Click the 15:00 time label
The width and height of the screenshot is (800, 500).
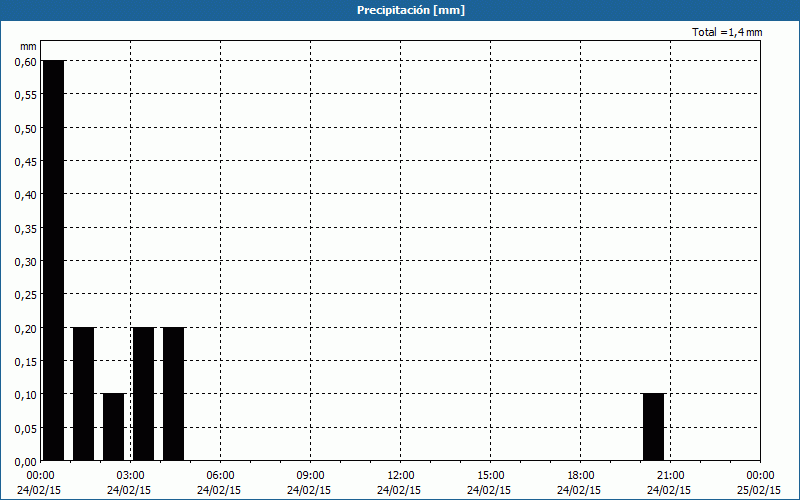(x=490, y=476)
